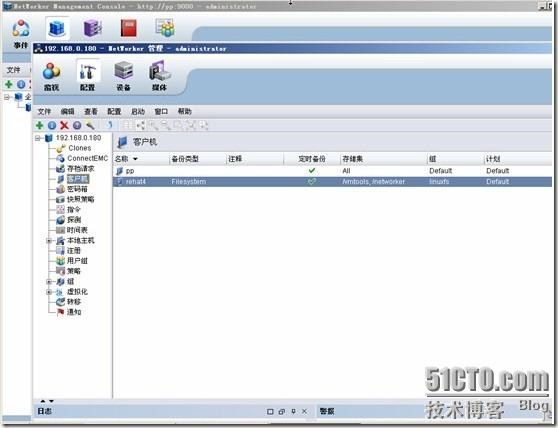
Task: Select the pp client row
Action: coord(332,171)
